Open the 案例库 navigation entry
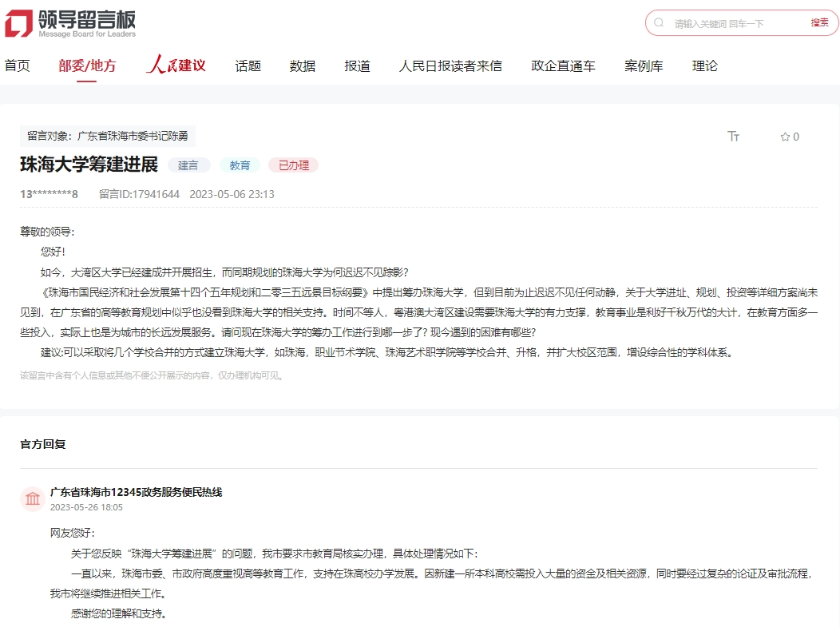The image size is (840, 627). coord(644,65)
